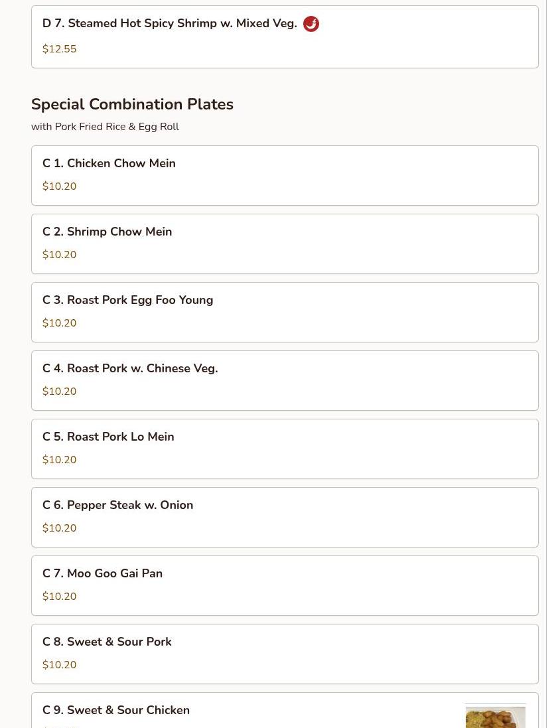Open the Sweet & Sour Chicken photo thumbnail
560x728 pixels.
click(x=495, y=716)
